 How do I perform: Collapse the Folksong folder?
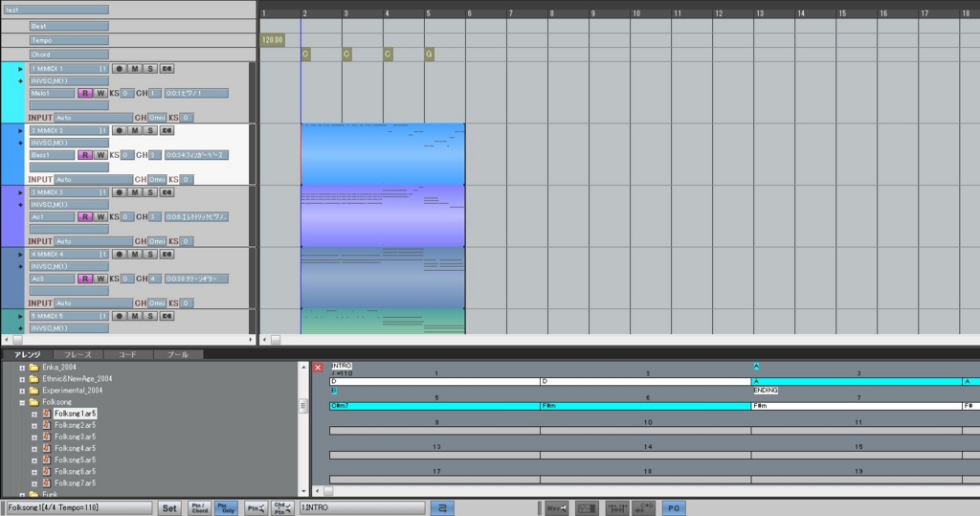pos(21,402)
